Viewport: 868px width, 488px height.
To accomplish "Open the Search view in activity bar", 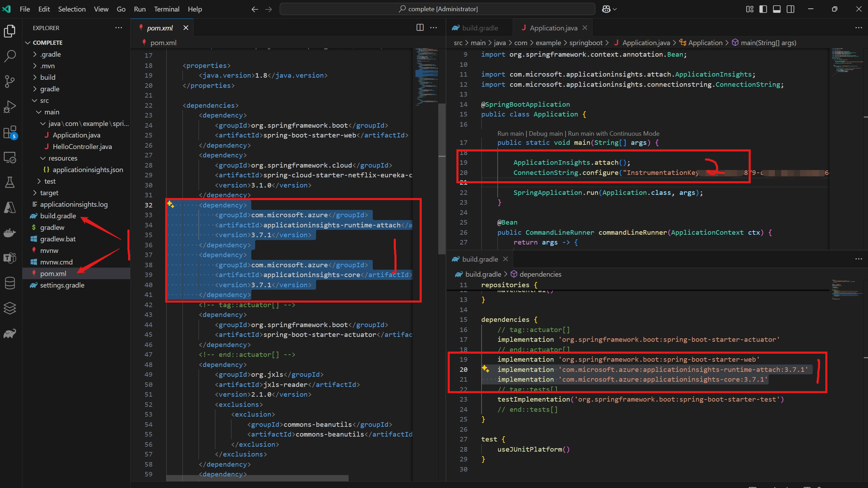I will pyautogui.click(x=10, y=56).
